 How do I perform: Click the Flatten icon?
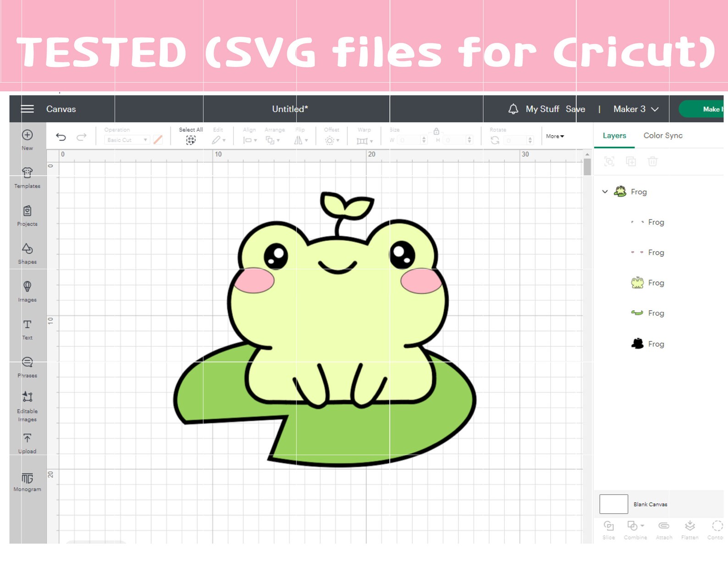tap(689, 526)
